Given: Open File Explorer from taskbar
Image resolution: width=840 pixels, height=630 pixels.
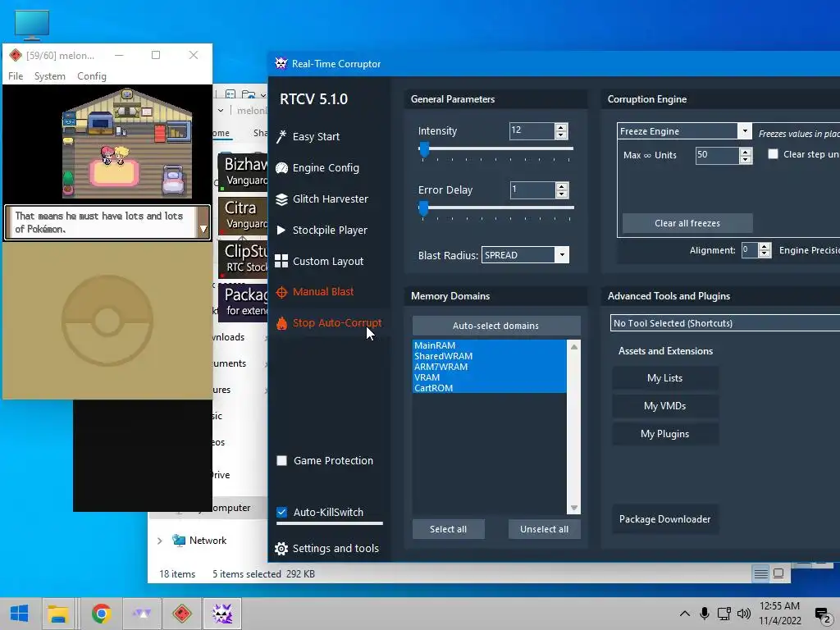Looking at the screenshot, I should [58, 614].
